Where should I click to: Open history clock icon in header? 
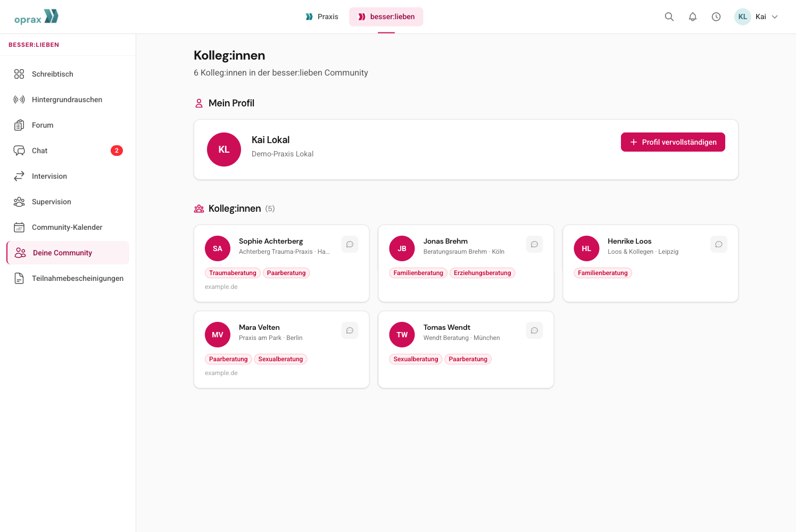[x=716, y=16]
